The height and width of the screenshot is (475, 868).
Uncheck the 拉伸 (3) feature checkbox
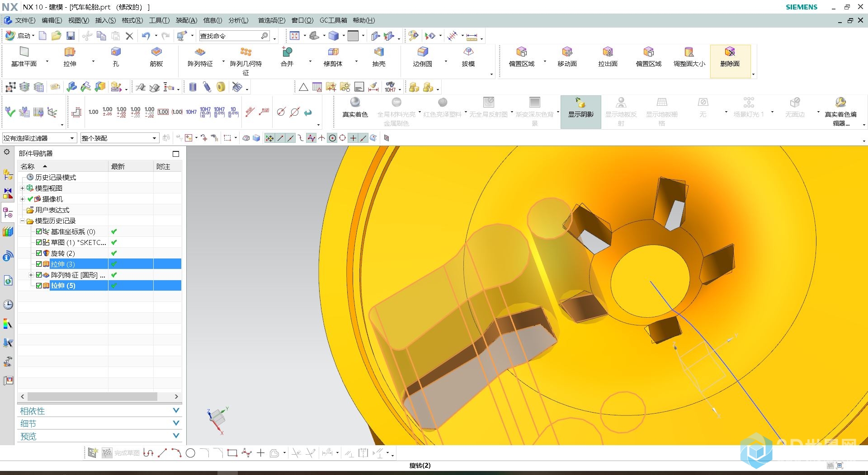(39, 264)
